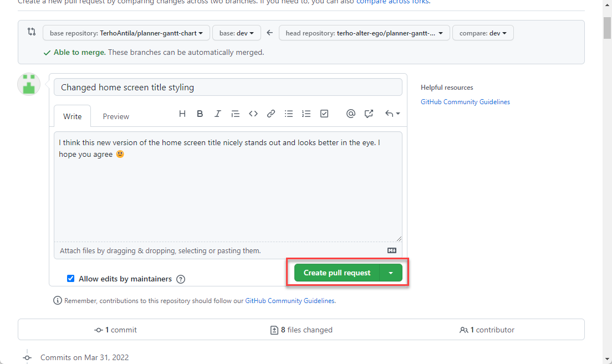Open the base repository dropdown
Screen dimensions: 612x364
(x=126, y=33)
